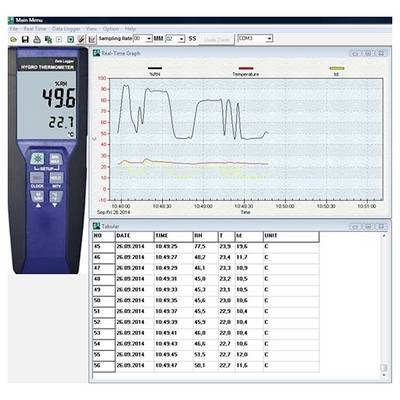This screenshot has width=400, height=400.
Task: Click the yellow td legend swatch
Action: pos(337,68)
